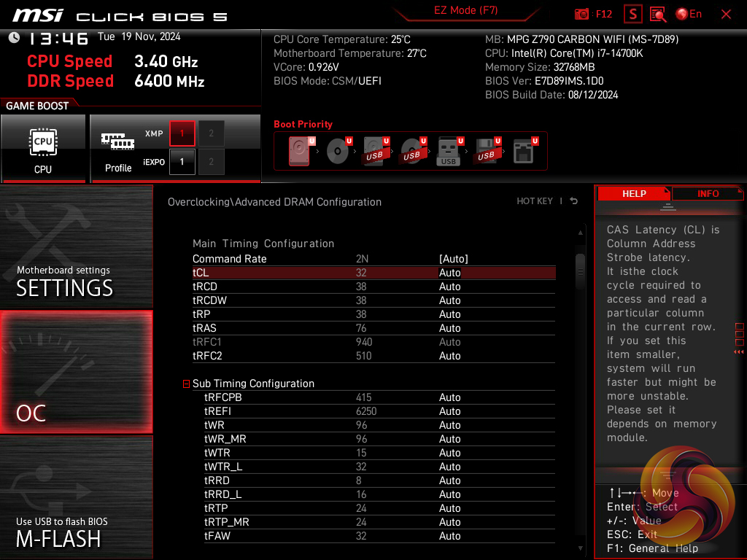Select the network boot device icon
Viewport: 747px width, 560px height.
(x=525, y=151)
